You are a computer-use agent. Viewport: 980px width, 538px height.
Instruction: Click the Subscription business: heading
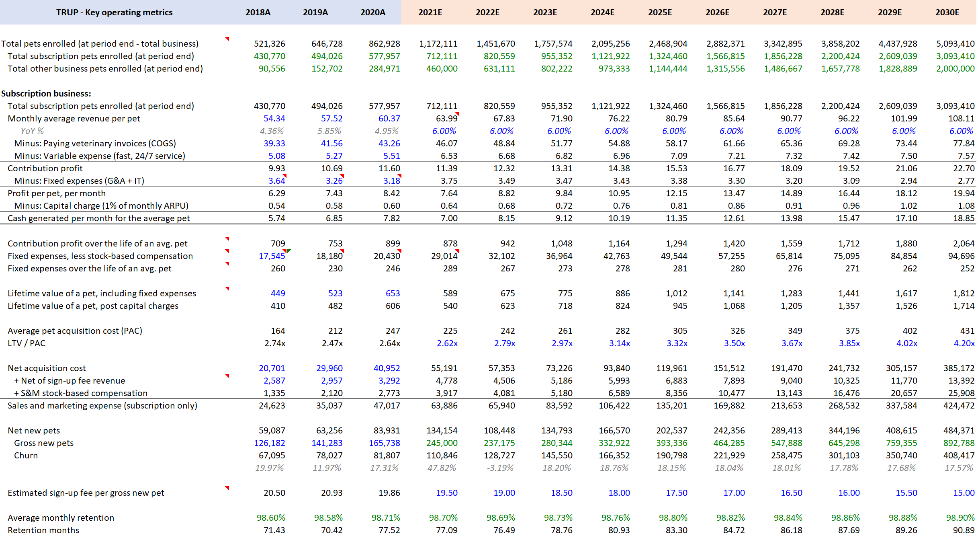click(46, 93)
